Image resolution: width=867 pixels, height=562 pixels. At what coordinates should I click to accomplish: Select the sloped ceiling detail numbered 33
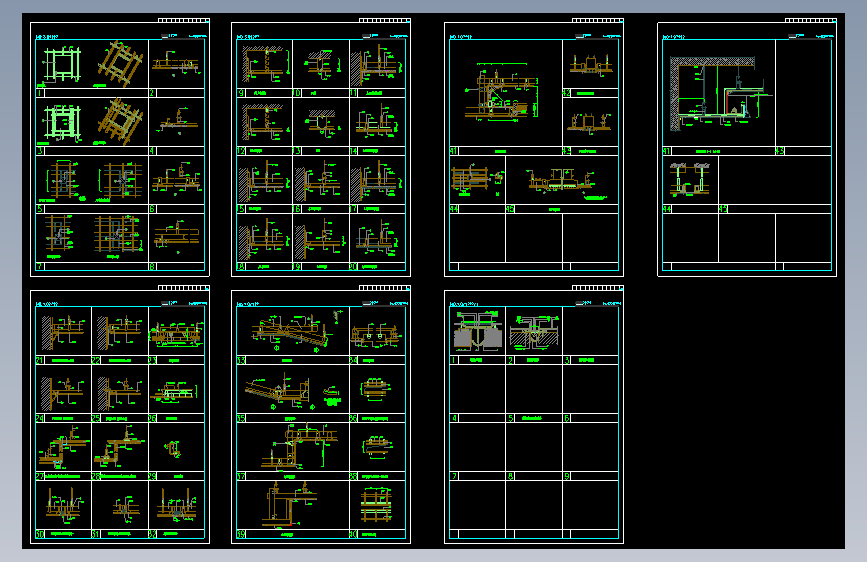pyautogui.click(x=293, y=331)
